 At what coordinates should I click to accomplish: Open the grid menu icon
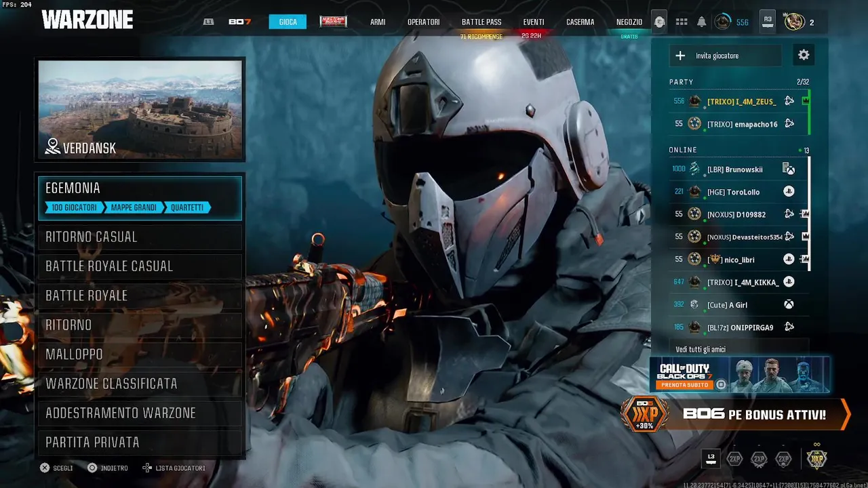(682, 22)
